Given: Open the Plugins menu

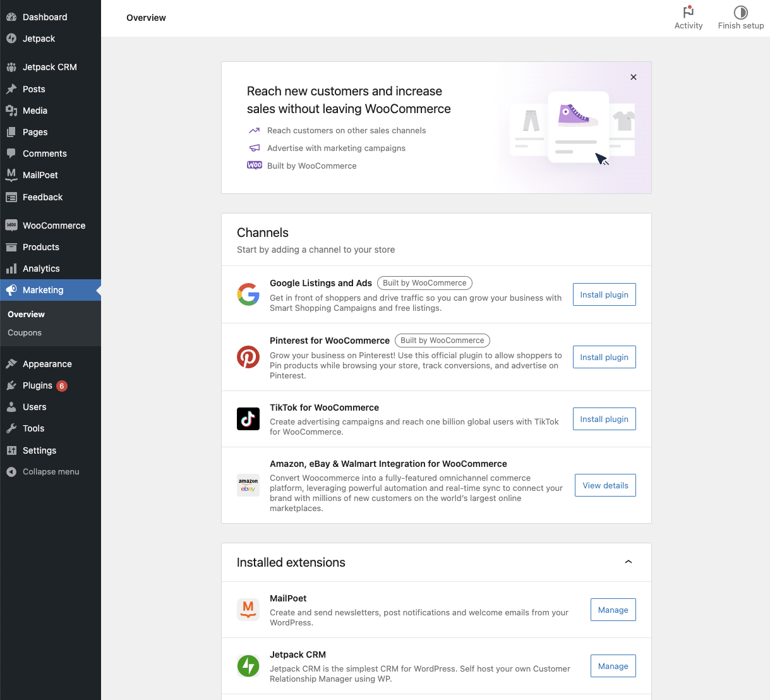Looking at the screenshot, I should (x=36, y=385).
